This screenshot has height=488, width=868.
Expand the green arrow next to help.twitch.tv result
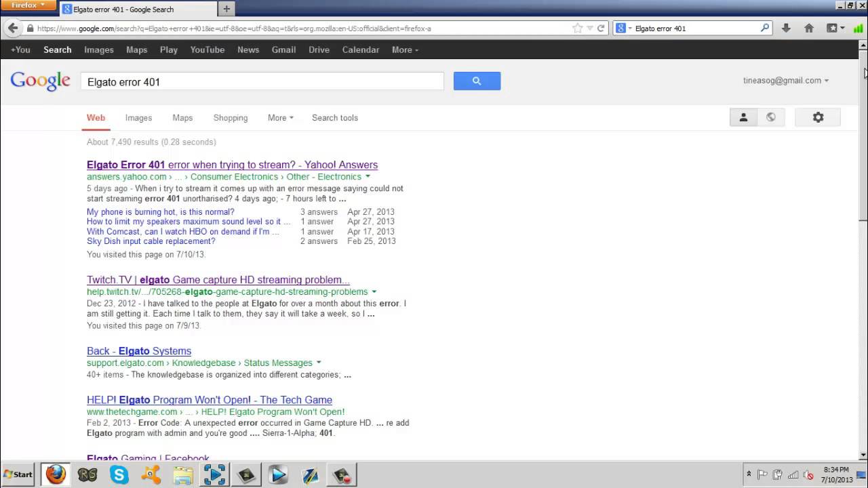(374, 292)
